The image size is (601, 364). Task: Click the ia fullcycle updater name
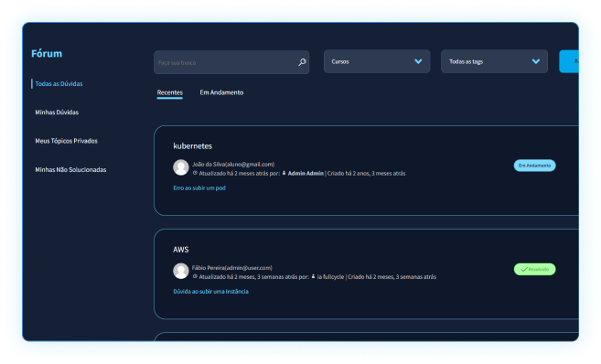330,277
